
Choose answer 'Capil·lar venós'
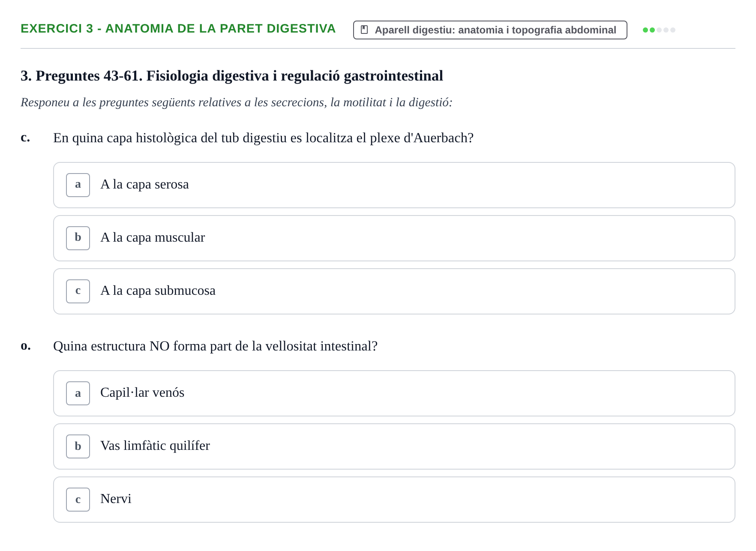point(394,393)
